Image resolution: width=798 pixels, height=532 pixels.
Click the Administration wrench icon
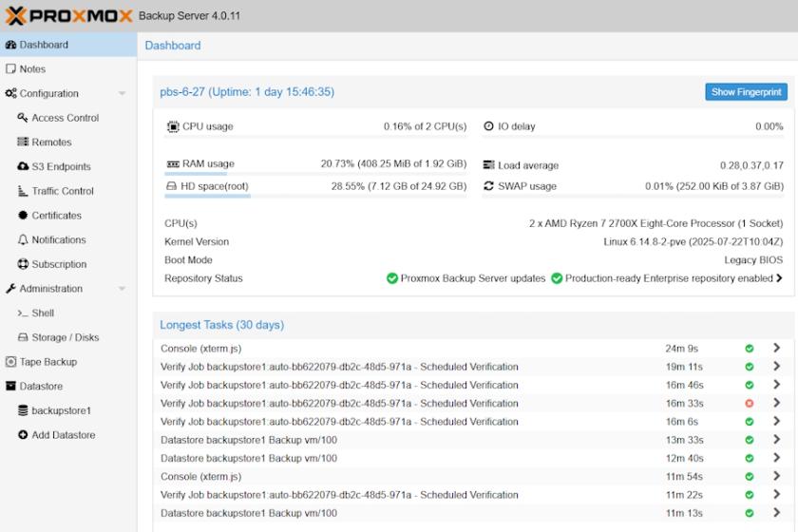tap(10, 289)
